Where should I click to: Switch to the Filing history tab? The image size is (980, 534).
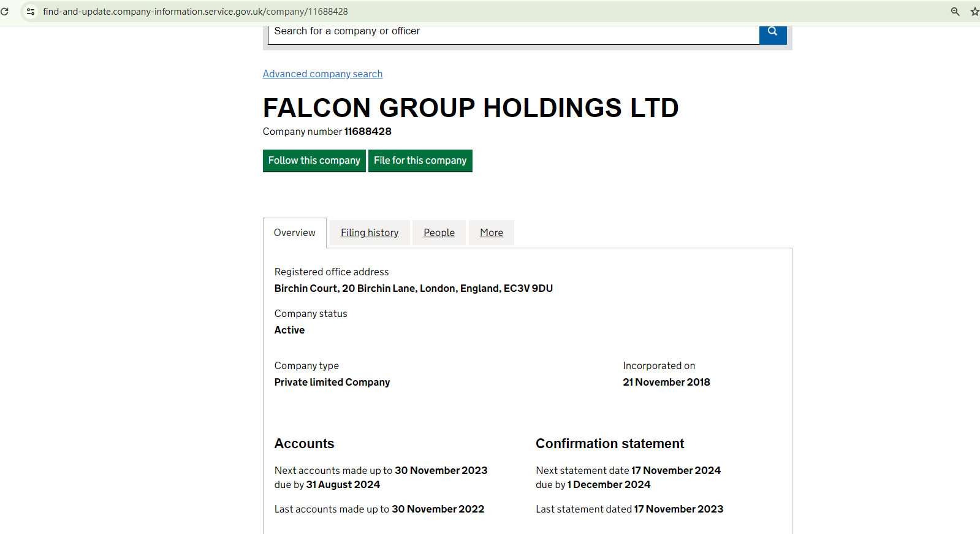(370, 233)
